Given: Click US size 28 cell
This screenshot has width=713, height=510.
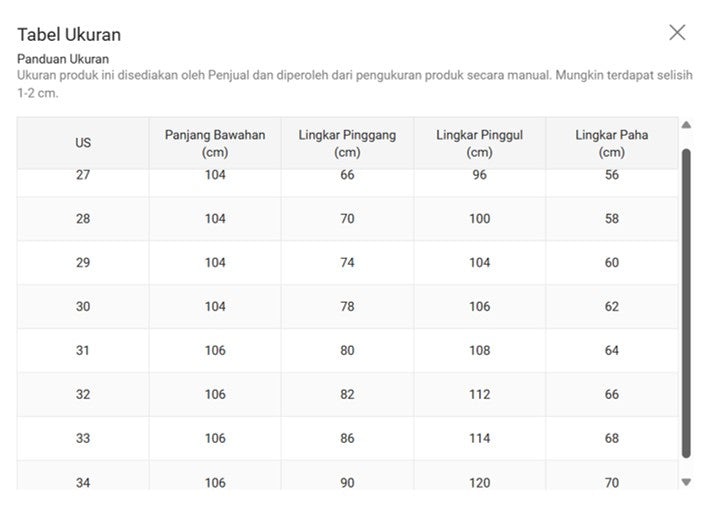Looking at the screenshot, I should 83,219.
